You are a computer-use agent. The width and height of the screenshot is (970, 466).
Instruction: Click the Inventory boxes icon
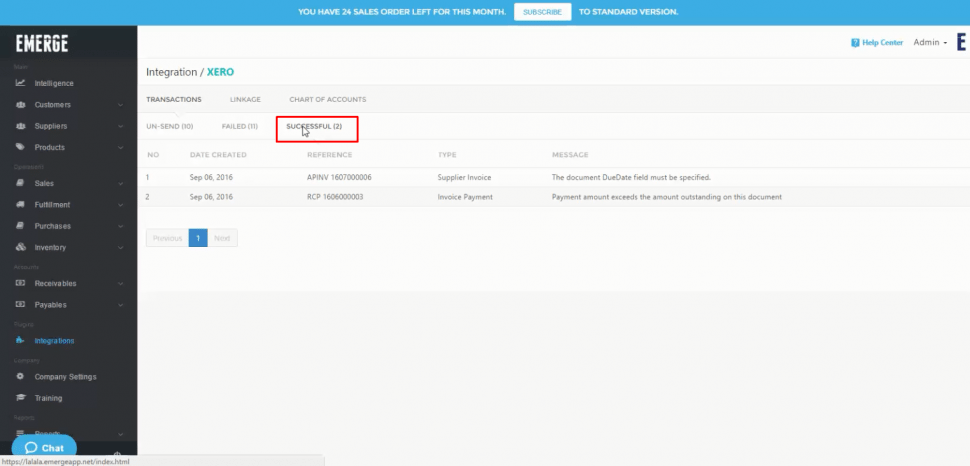click(20, 248)
